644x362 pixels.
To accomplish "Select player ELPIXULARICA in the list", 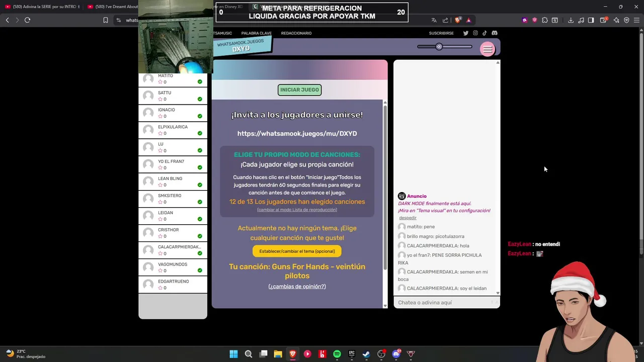I will (173, 130).
